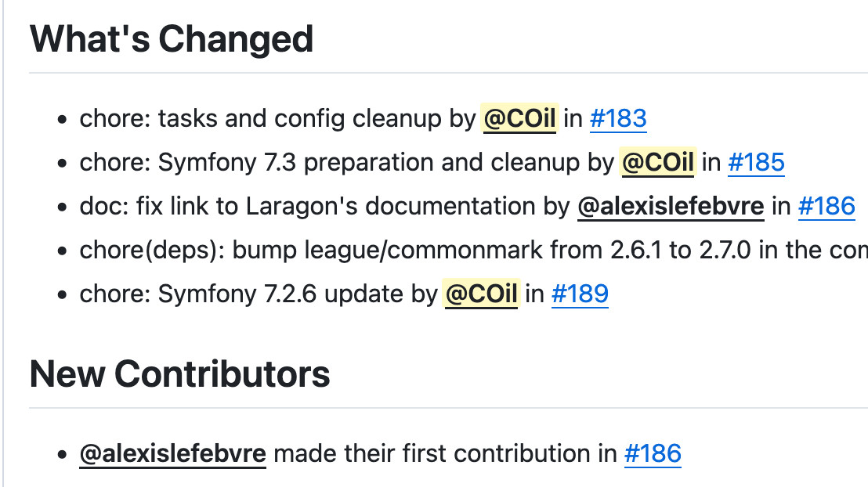Open pull request #189 link
868x487 pixels.
tap(580, 294)
